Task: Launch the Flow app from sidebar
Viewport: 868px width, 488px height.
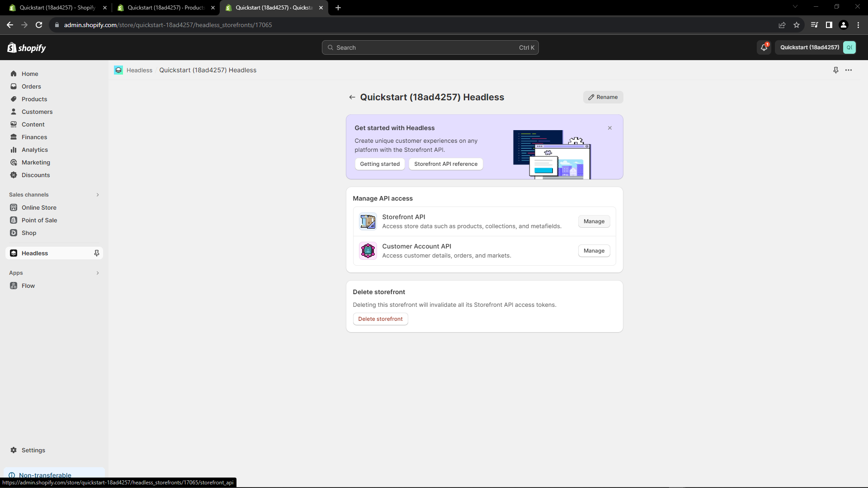Action: [28, 286]
